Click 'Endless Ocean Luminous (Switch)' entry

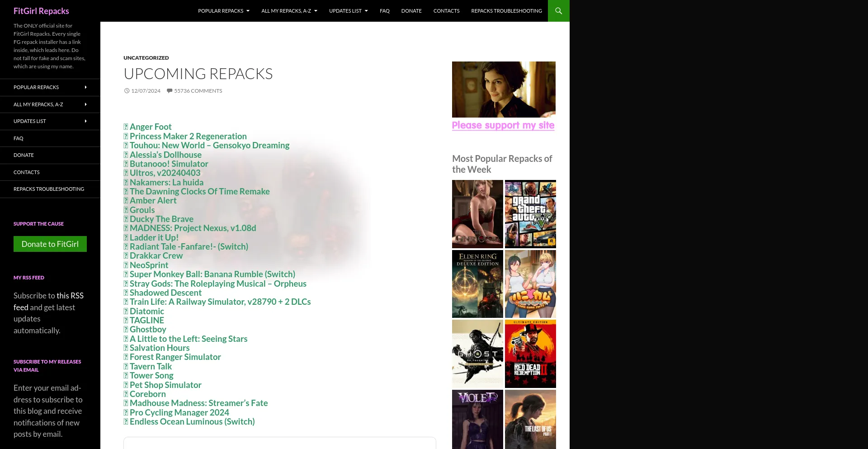[x=192, y=421]
